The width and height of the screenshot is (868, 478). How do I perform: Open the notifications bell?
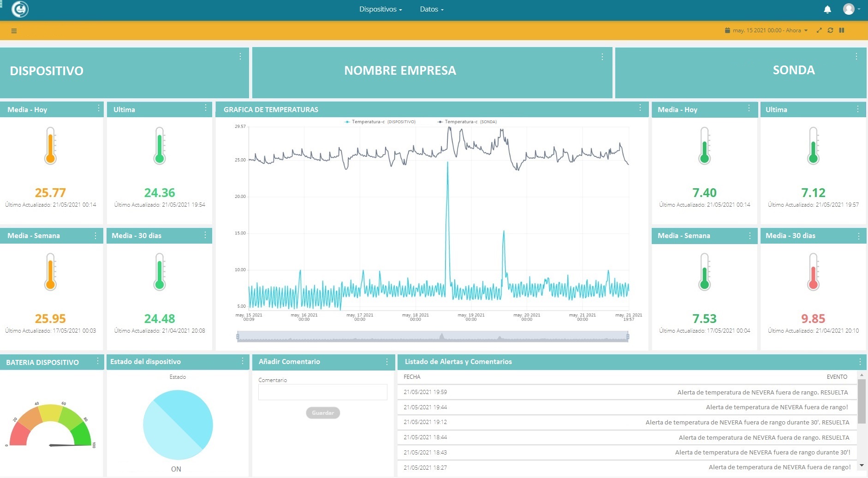[x=827, y=9]
